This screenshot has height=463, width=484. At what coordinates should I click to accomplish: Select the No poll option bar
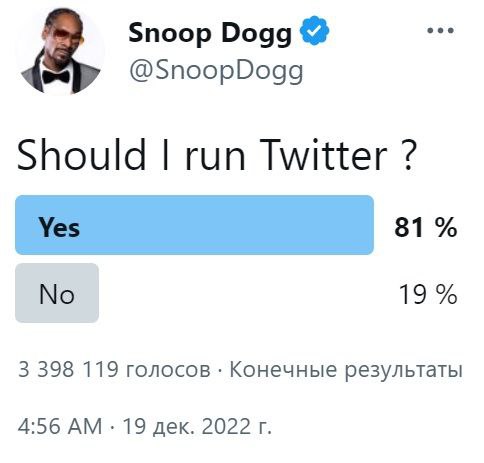pyautogui.click(x=57, y=293)
